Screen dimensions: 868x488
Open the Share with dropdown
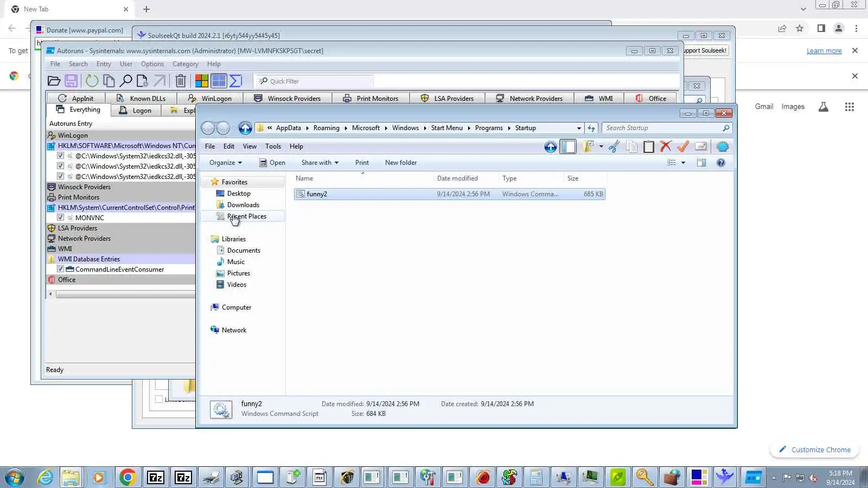[x=320, y=163]
